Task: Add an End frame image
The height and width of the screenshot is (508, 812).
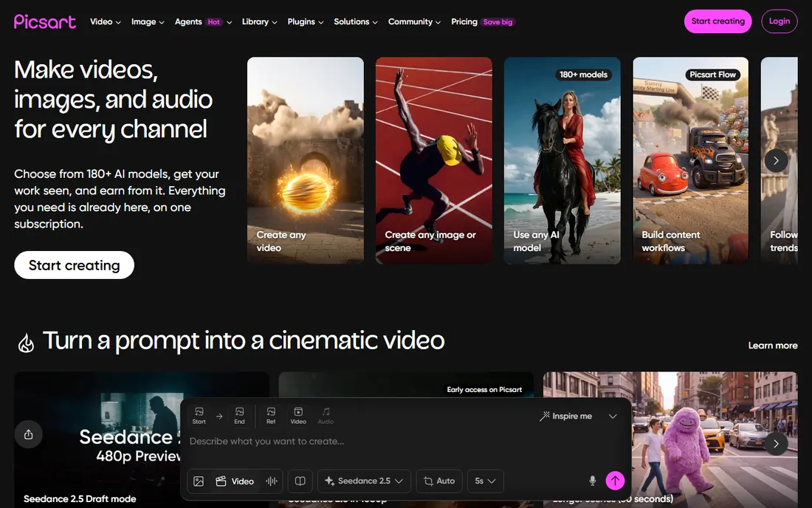Action: (239, 415)
